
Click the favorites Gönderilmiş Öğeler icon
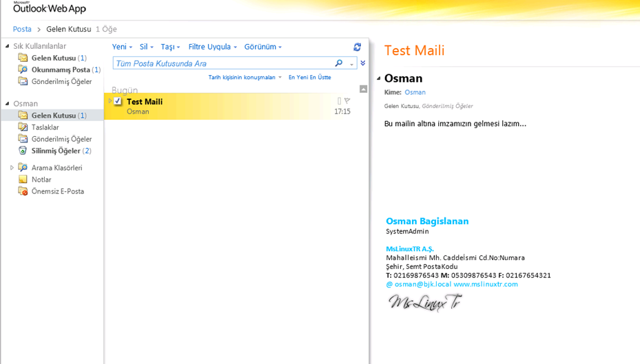[23, 81]
